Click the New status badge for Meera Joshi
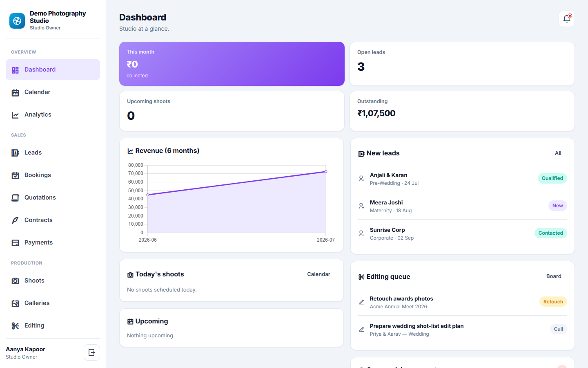Viewport: 588px width, 368px height. click(x=558, y=206)
